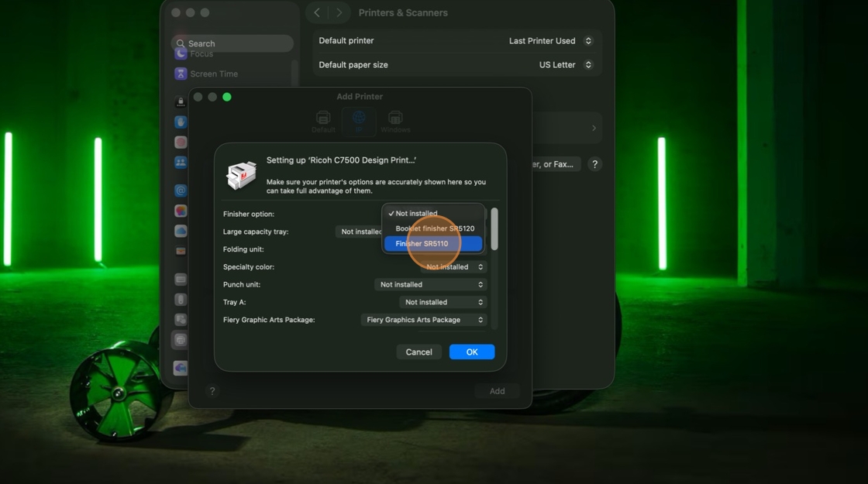Open Game Center colorful icon
868x484 pixels.
181,211
